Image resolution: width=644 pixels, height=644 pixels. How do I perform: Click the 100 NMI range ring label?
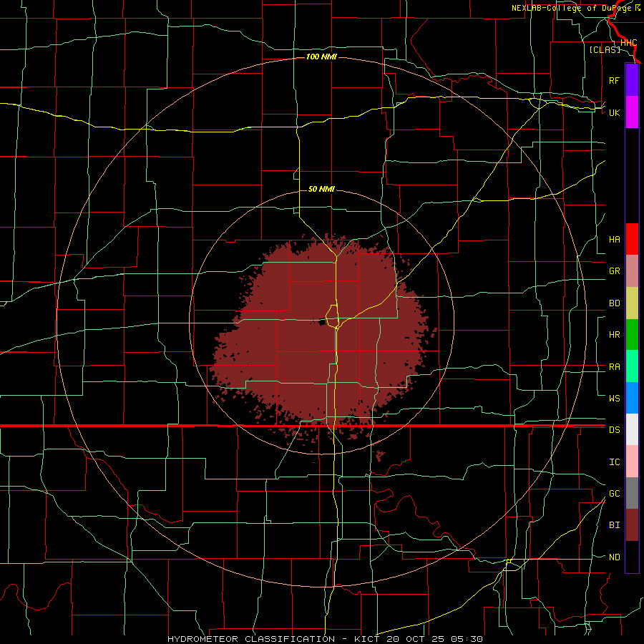[321, 57]
